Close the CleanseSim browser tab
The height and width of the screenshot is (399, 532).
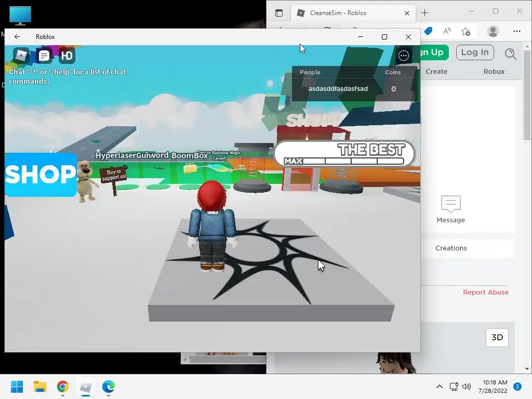(407, 13)
